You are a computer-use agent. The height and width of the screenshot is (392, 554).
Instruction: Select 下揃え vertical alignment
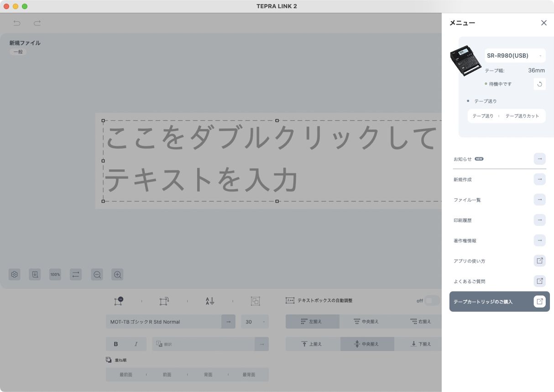tap(422, 344)
